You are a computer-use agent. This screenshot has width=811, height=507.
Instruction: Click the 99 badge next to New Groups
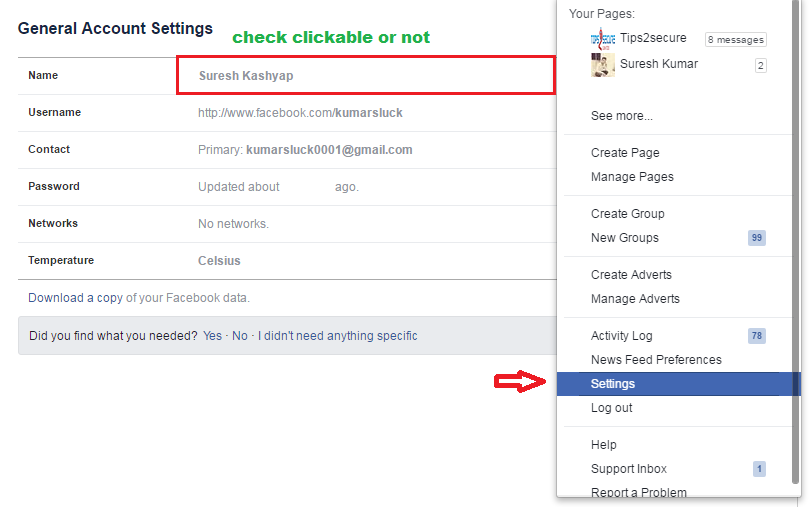tap(757, 238)
